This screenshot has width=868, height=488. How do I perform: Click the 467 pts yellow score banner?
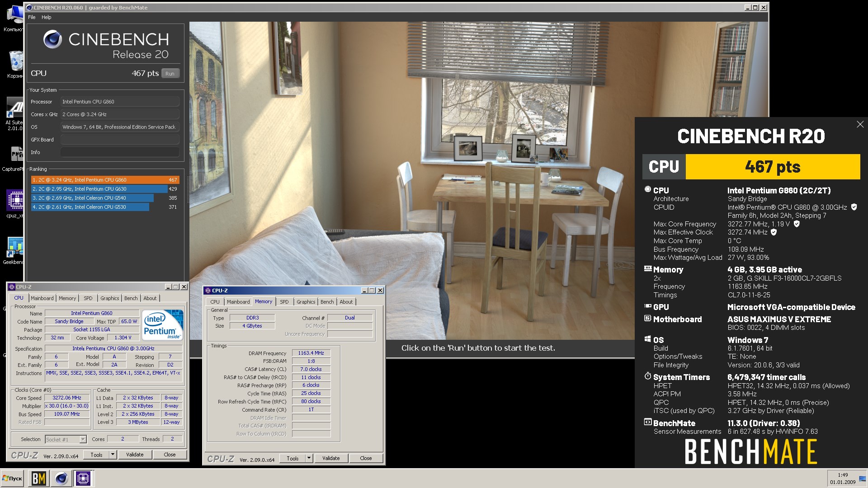[773, 167]
